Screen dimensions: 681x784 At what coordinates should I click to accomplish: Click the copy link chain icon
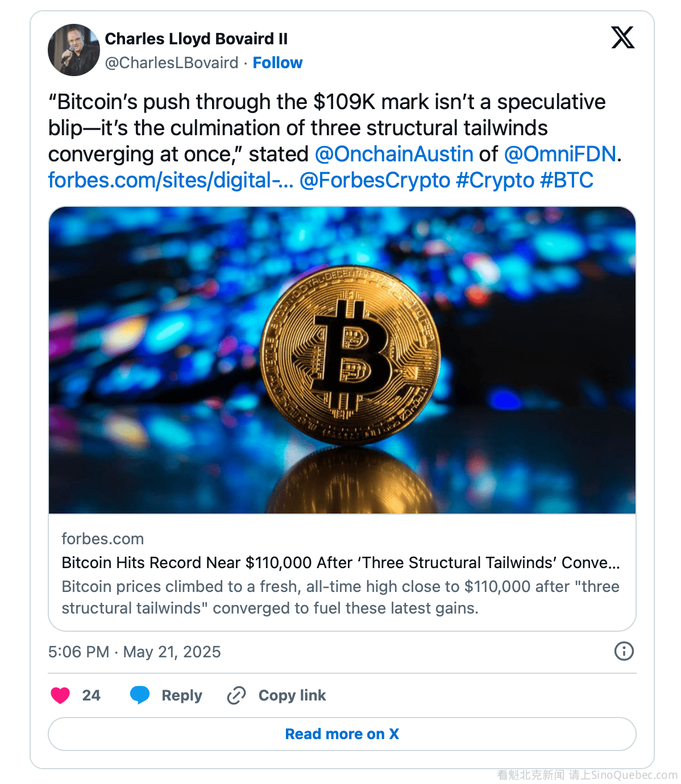click(236, 695)
